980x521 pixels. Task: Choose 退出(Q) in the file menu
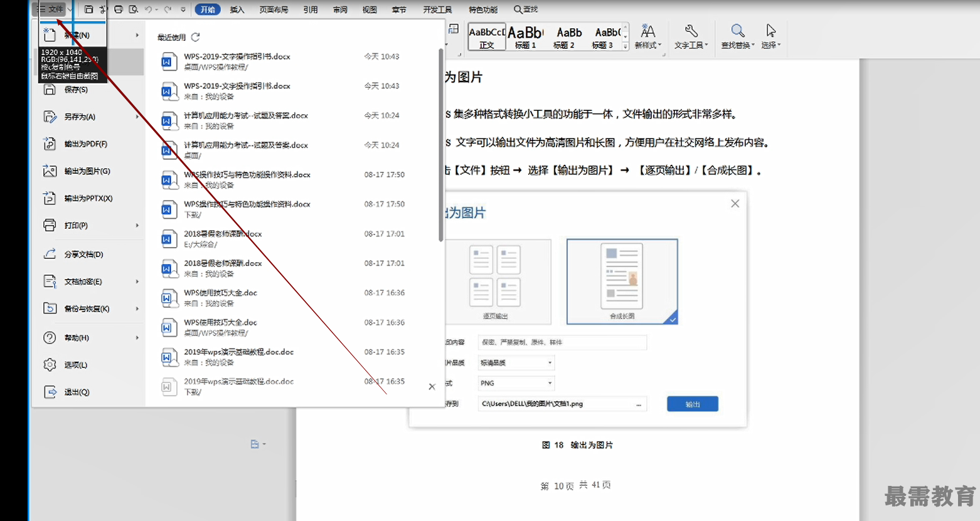click(88, 392)
